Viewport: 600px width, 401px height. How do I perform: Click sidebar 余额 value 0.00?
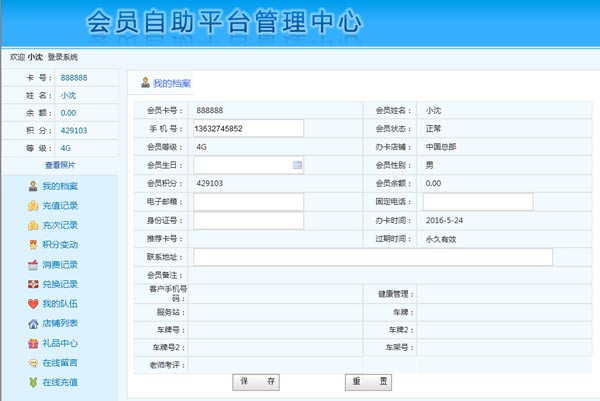[x=68, y=113]
